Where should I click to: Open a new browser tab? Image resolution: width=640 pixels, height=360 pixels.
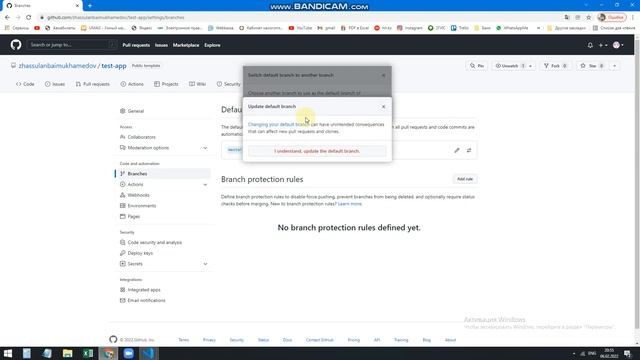click(x=90, y=6)
